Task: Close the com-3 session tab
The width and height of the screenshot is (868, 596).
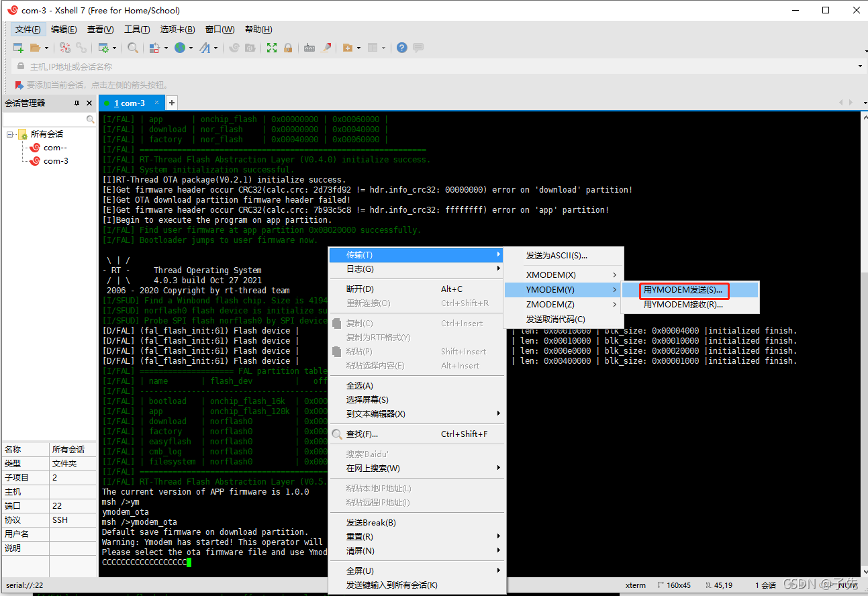Action: click(156, 102)
